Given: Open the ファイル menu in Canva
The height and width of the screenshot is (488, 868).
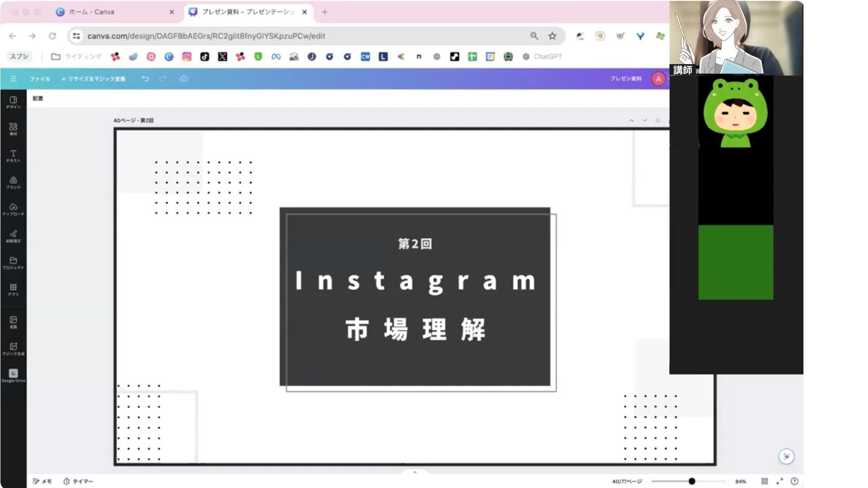Looking at the screenshot, I should coord(40,79).
